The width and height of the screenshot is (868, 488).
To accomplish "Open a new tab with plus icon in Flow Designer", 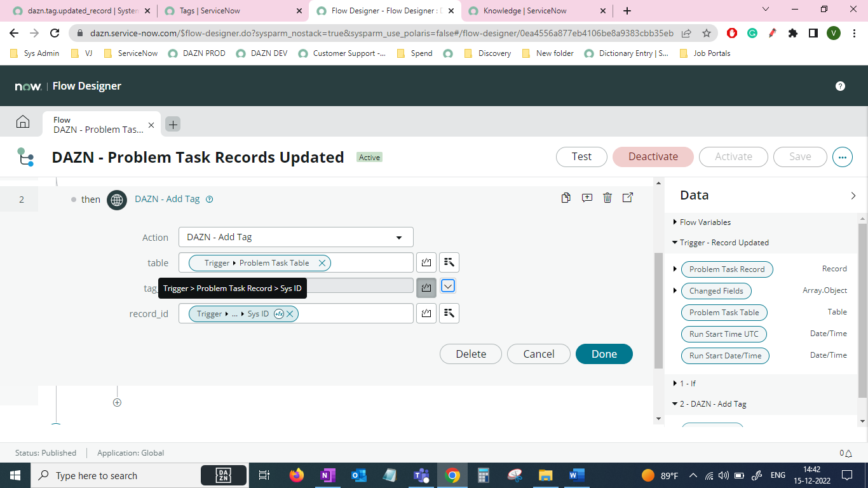I will tap(173, 125).
